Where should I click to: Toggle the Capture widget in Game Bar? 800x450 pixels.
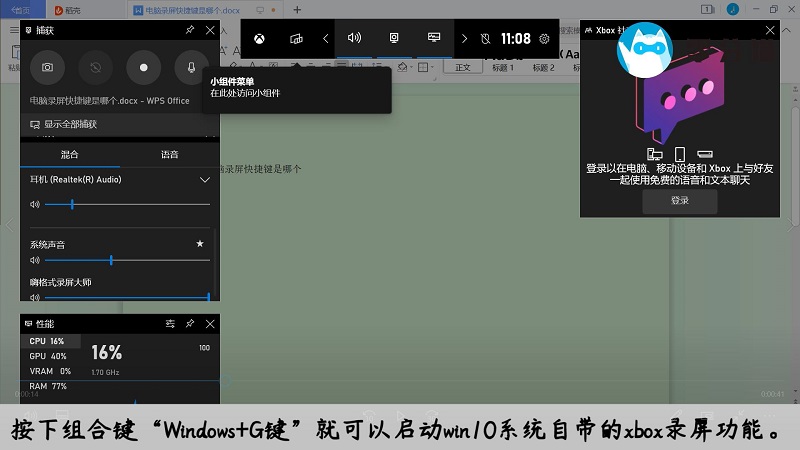point(394,38)
